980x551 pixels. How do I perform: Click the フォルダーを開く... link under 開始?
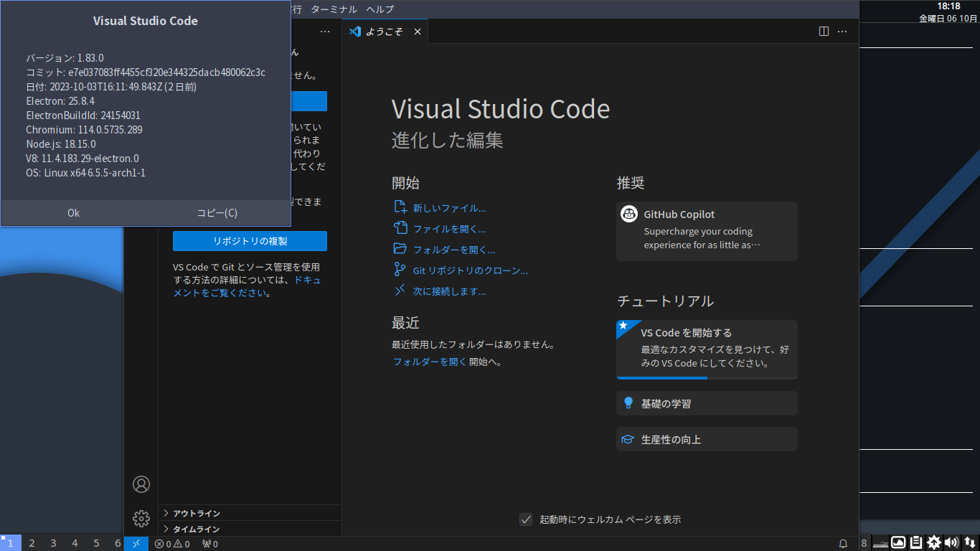coord(454,250)
